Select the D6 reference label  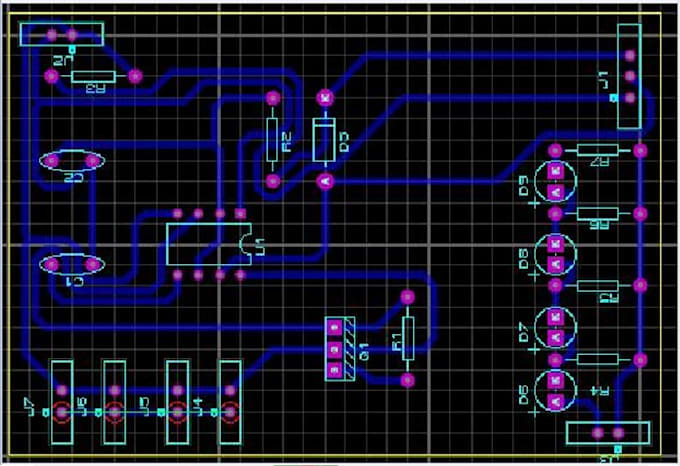point(524,395)
